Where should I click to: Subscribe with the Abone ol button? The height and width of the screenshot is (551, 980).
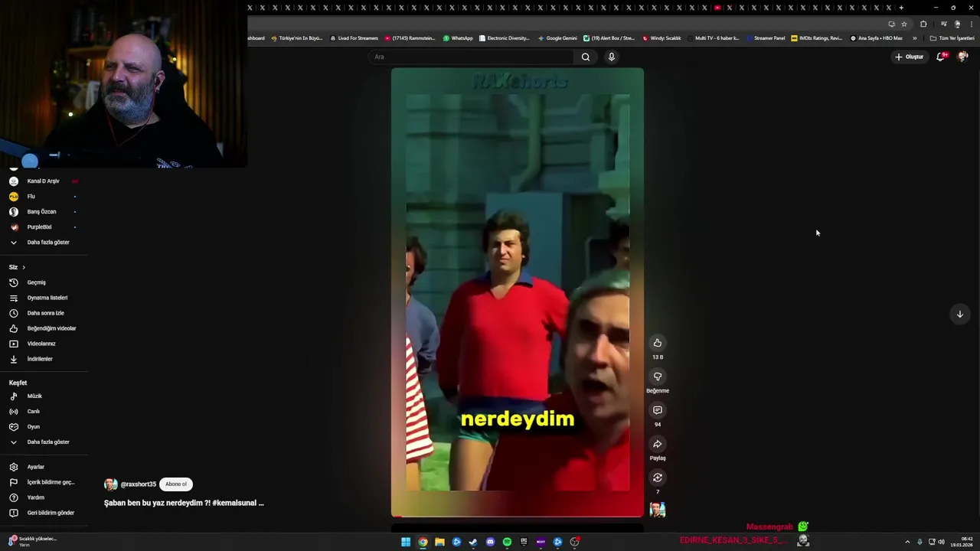[x=175, y=484]
